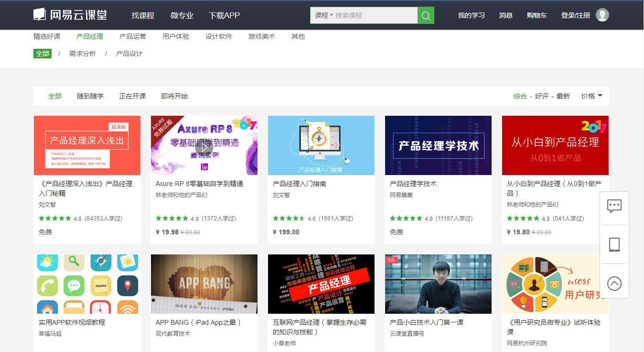Click the green search magnifier button
Image resolution: width=644 pixels, height=352 pixels.
coord(426,15)
